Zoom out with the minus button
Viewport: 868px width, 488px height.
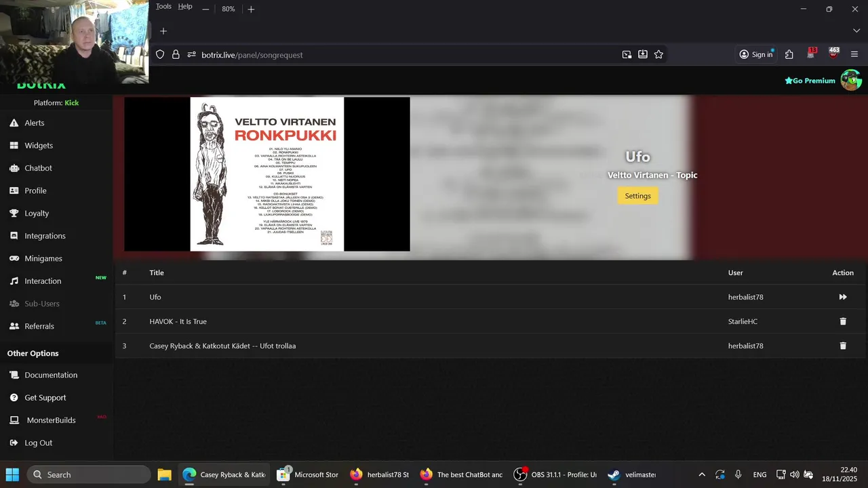point(205,9)
